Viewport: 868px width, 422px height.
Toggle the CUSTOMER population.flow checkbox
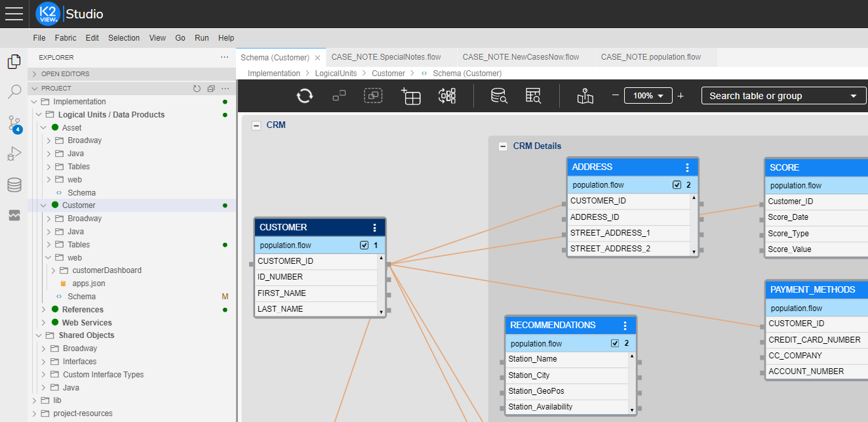[364, 245]
